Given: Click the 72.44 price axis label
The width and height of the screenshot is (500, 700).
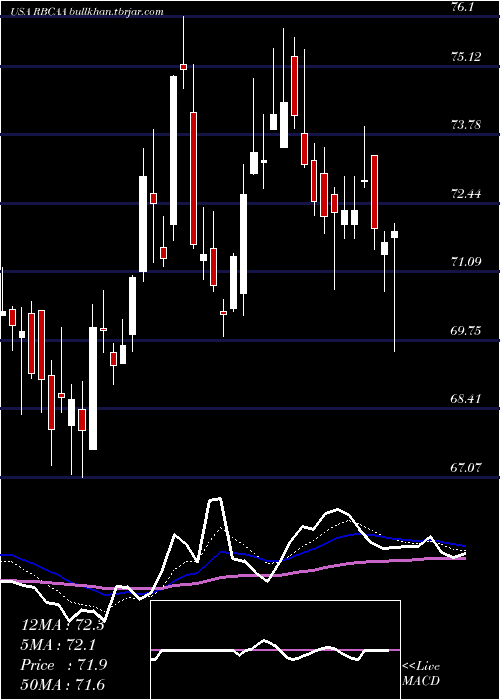Looking at the screenshot, I should coord(466,194).
